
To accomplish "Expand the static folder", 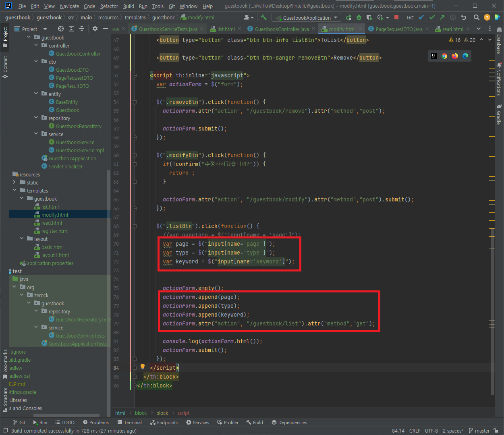I will tap(15, 182).
